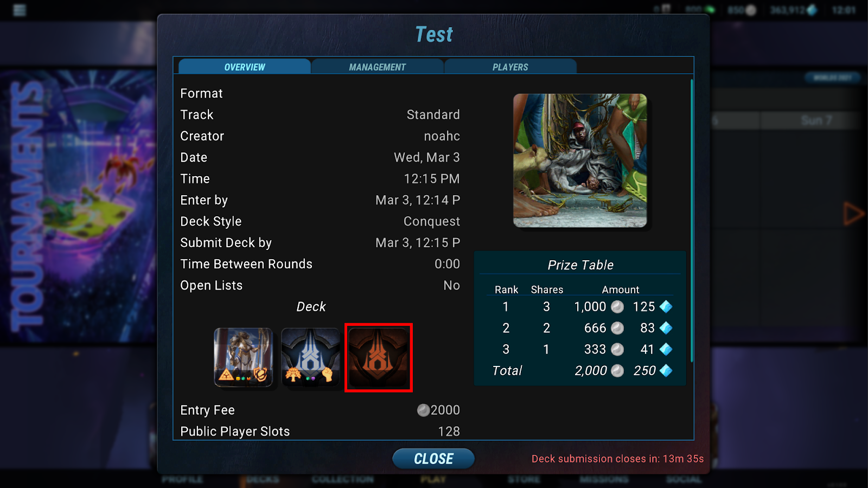Viewport: 868px width, 488px height.
Task: Click the orange next arrow on right edge
Action: [854, 214]
